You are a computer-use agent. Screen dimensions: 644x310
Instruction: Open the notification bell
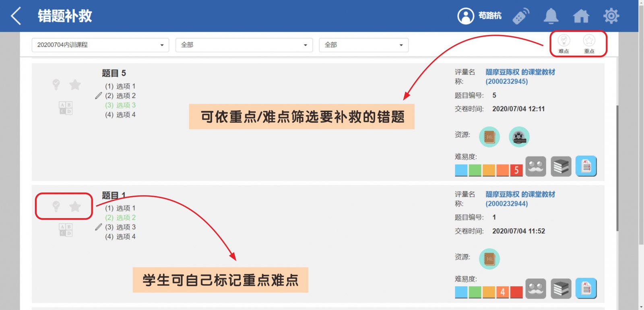pos(551,16)
